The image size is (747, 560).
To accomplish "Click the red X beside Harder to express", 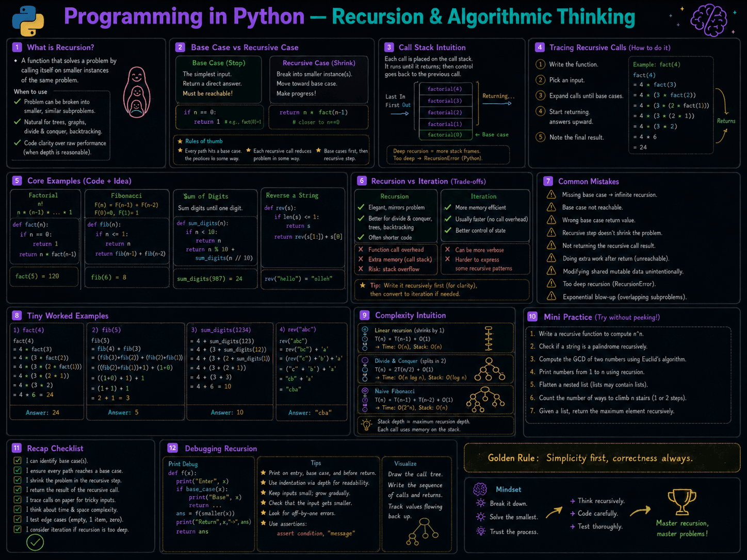I will pyautogui.click(x=447, y=259).
